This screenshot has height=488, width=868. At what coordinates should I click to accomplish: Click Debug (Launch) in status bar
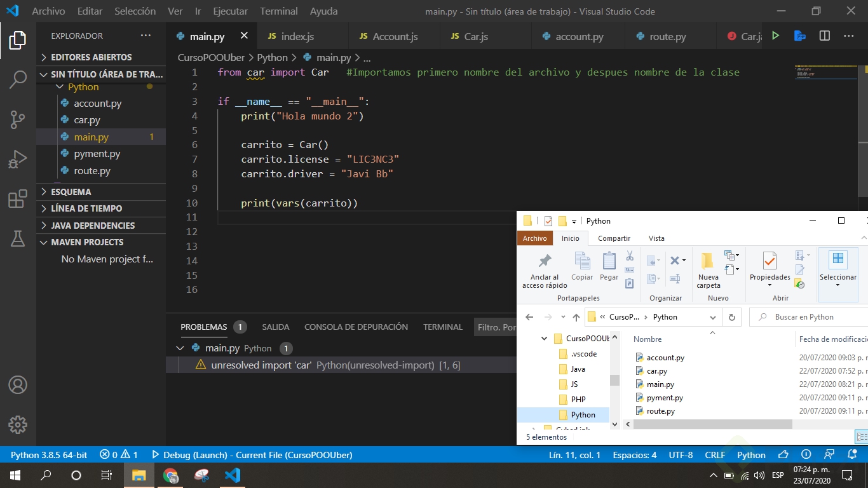tap(252, 455)
